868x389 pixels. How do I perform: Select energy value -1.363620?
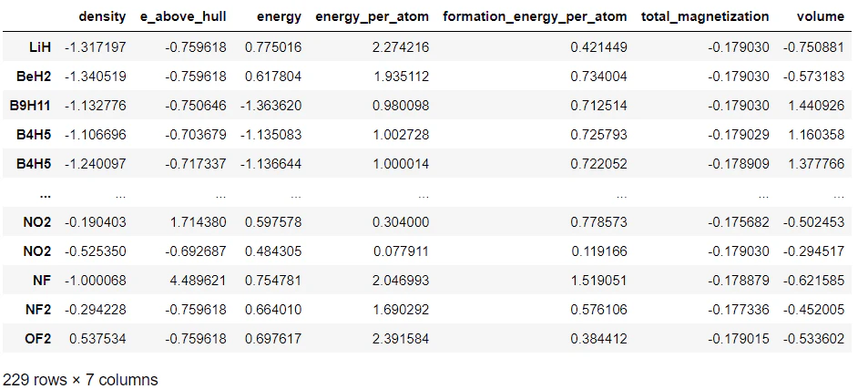271,105
